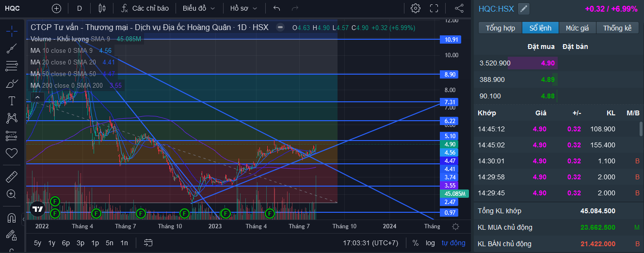The height and width of the screenshot is (253, 644).
Task: Switch to the Mức giá tab
Action: [x=577, y=28]
